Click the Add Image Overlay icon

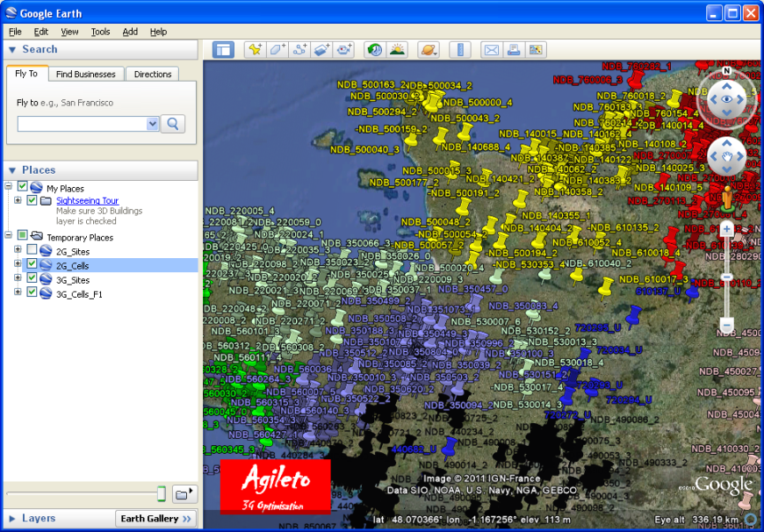(x=322, y=50)
